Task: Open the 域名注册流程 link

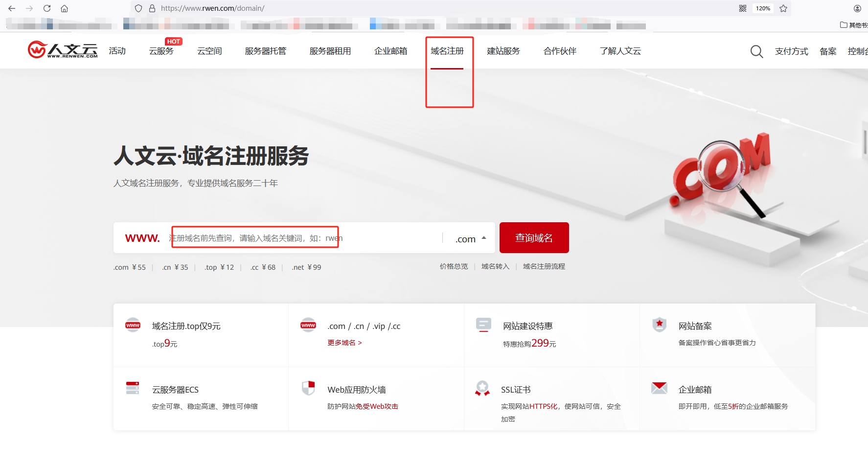Action: click(544, 266)
